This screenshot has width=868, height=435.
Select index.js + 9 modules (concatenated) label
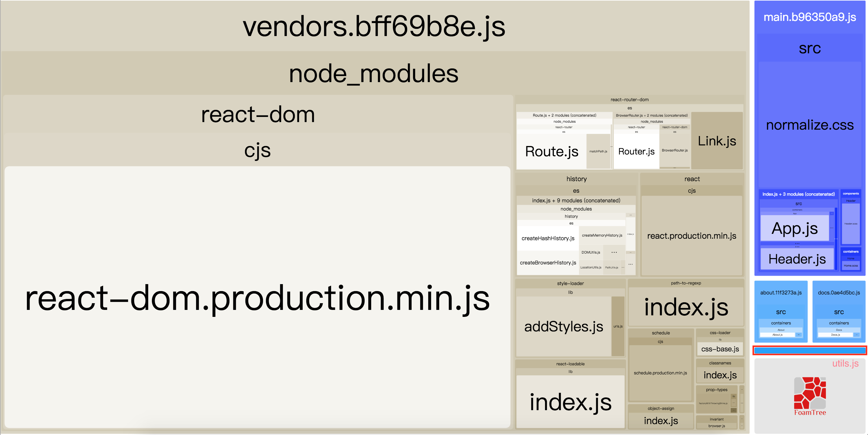click(576, 200)
